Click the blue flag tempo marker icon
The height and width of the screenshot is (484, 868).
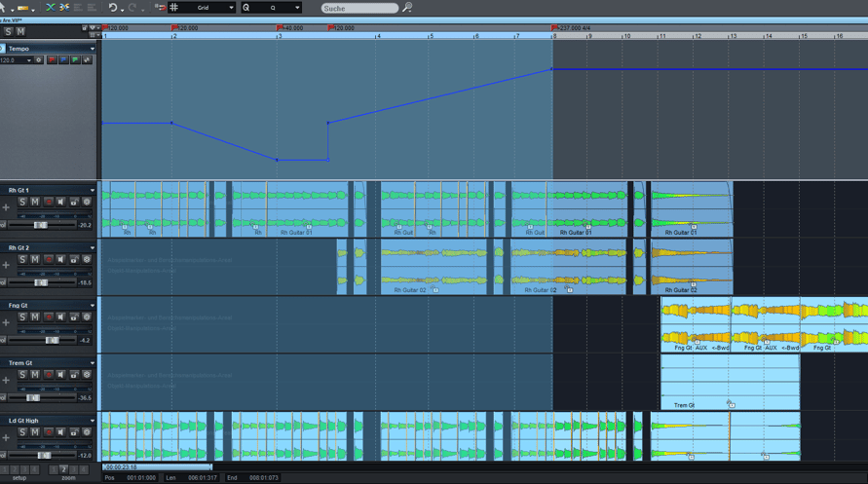pyautogui.click(x=63, y=59)
